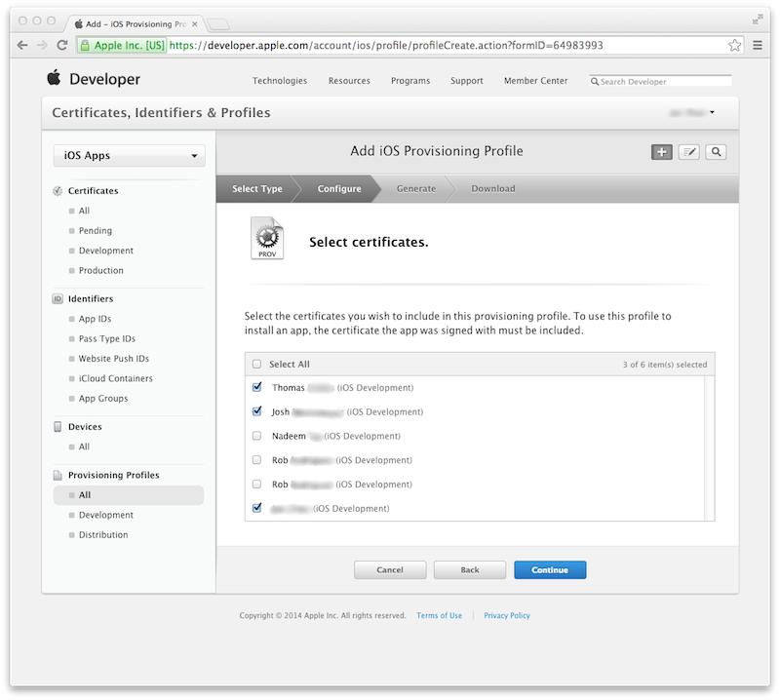Click the search magnifier icon near the add button
Image resolution: width=780 pixels, height=700 pixels.
[715, 152]
